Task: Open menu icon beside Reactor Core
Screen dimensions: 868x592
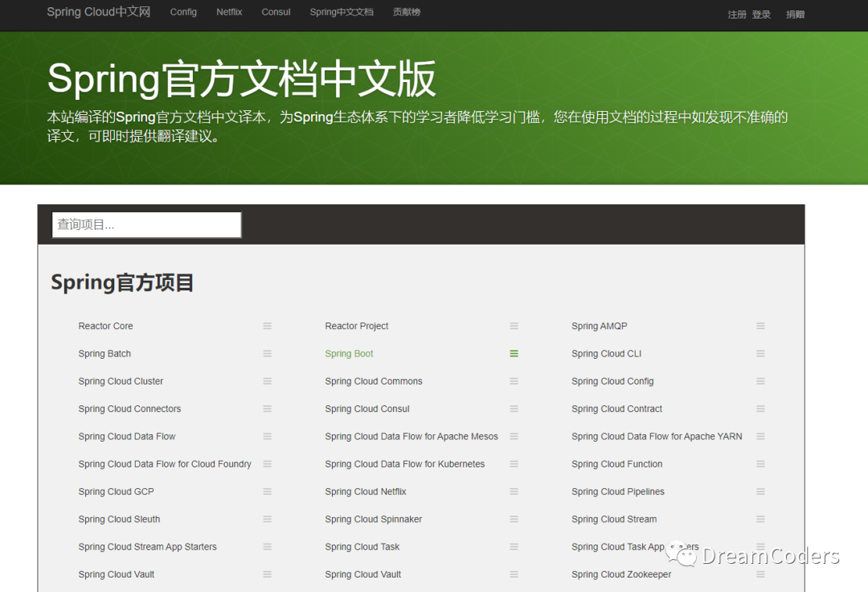Action: (x=268, y=326)
